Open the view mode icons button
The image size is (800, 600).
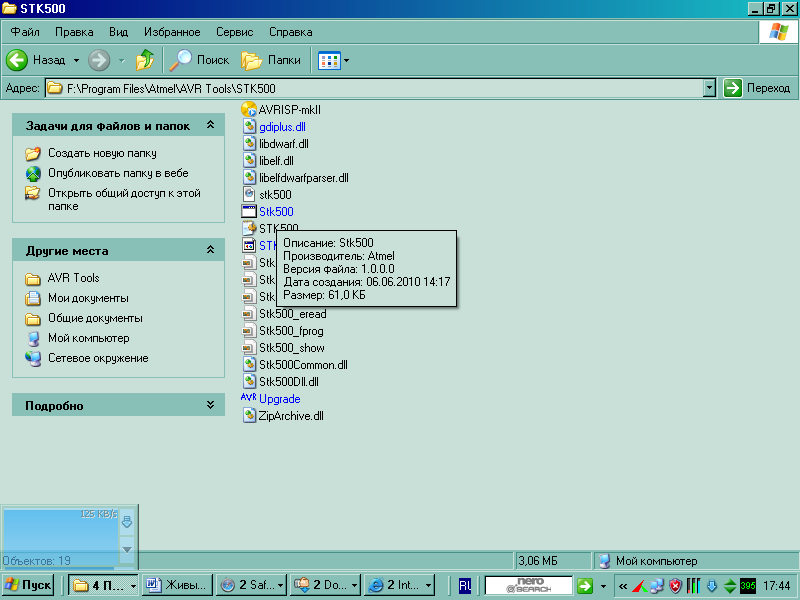pyautogui.click(x=329, y=60)
